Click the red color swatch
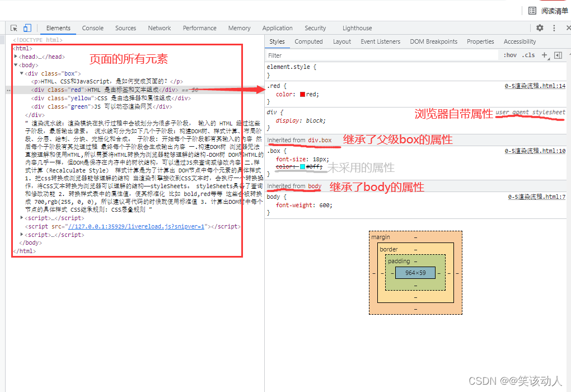 pyautogui.click(x=302, y=94)
